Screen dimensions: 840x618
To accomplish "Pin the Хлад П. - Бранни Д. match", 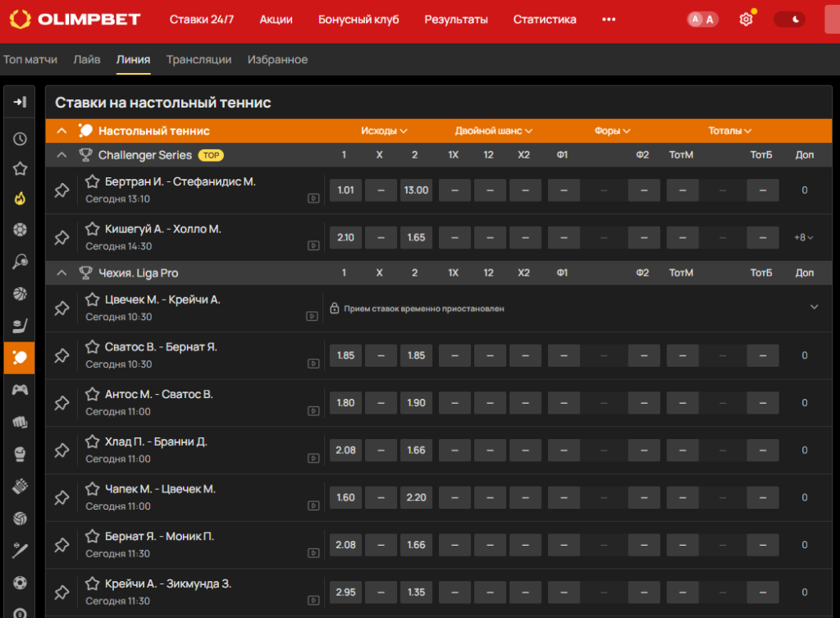I will coord(62,451).
